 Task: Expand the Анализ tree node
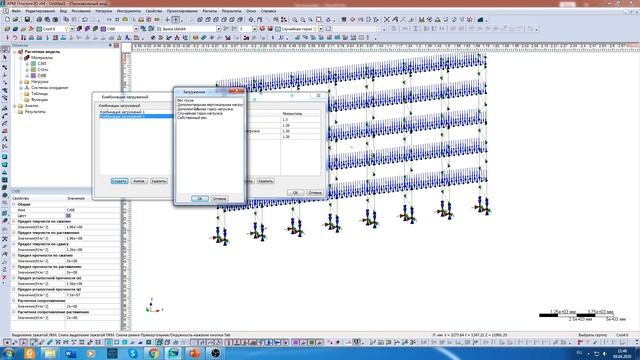click(x=15, y=106)
